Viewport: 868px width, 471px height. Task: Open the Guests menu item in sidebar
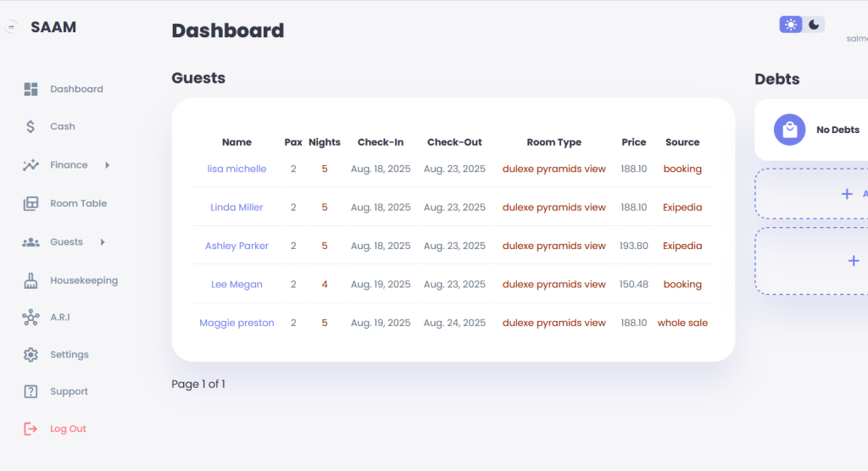66,242
